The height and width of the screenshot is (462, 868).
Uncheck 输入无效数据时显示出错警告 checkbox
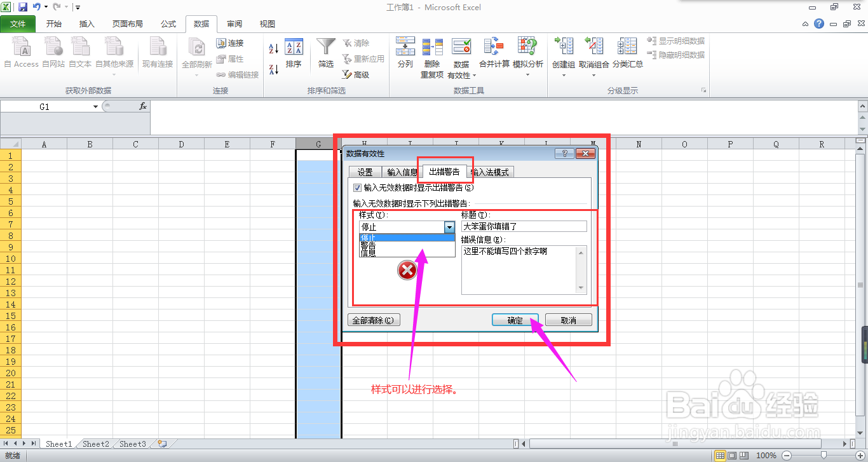point(358,187)
